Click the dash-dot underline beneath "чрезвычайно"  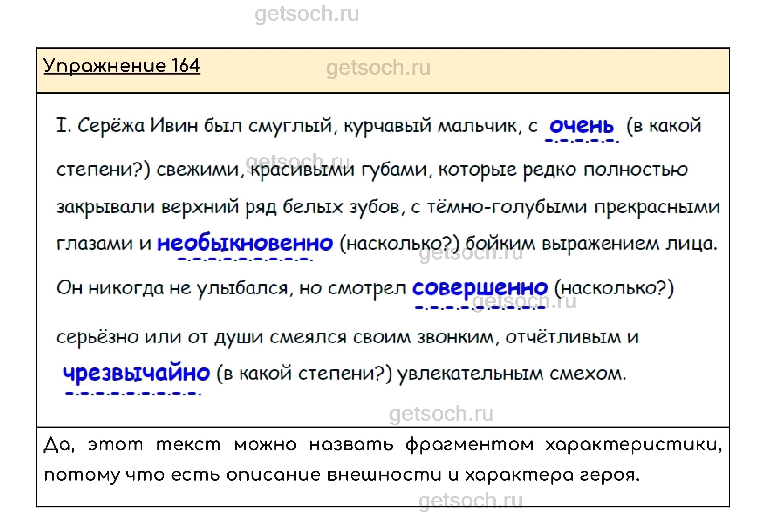point(134,394)
